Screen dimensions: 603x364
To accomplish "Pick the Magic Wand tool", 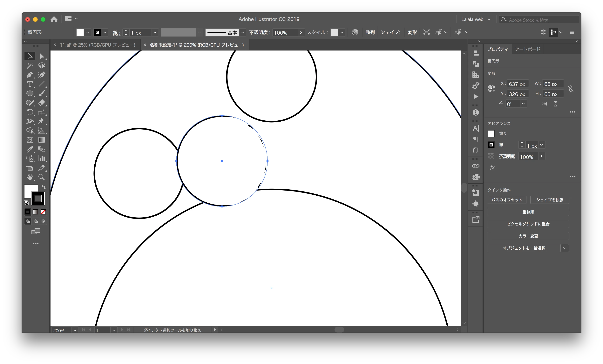I will pyautogui.click(x=30, y=66).
